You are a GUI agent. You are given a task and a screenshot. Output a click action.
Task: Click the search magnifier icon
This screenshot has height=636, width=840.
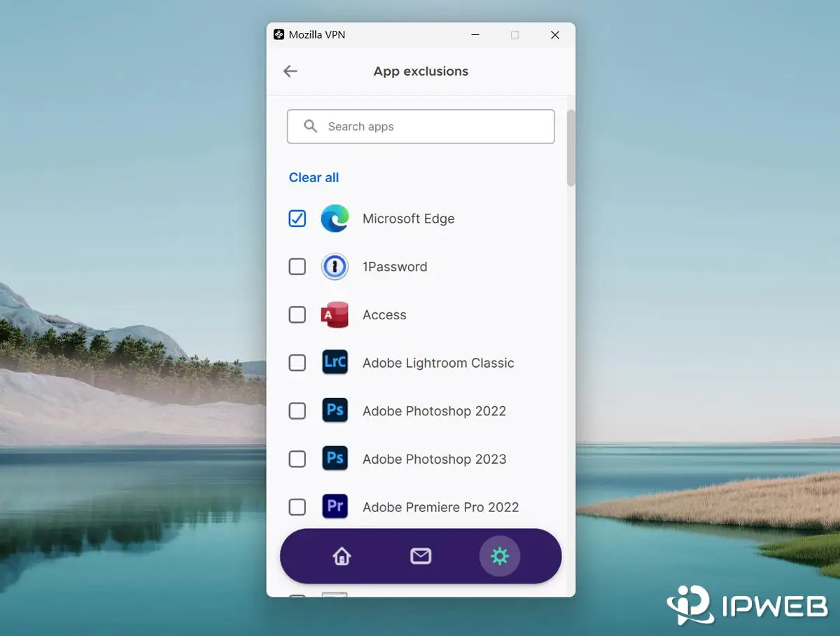click(310, 126)
